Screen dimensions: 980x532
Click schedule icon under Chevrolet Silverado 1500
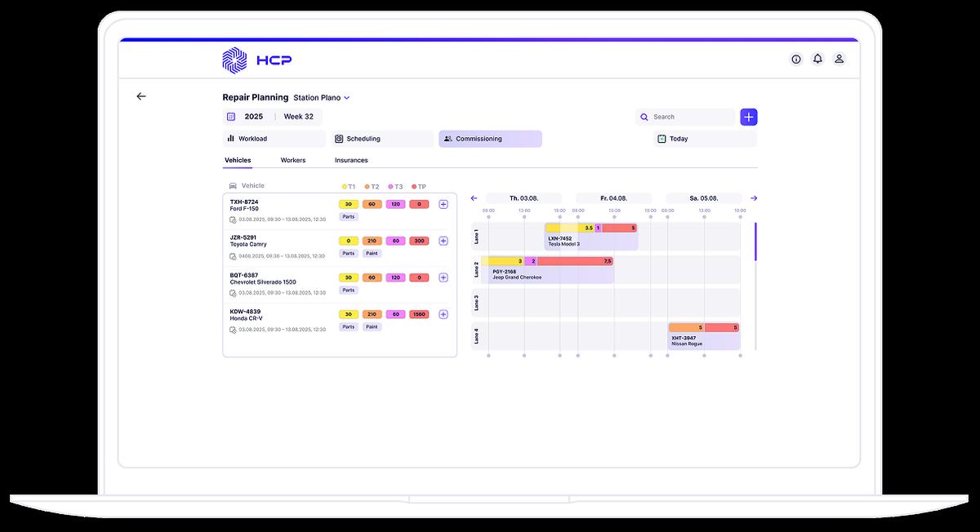click(233, 293)
